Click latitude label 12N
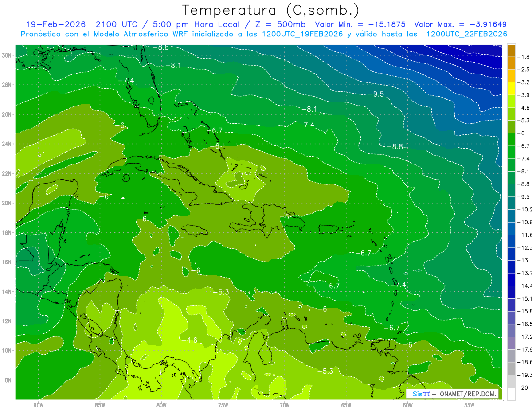The image size is (532, 411). point(7,321)
